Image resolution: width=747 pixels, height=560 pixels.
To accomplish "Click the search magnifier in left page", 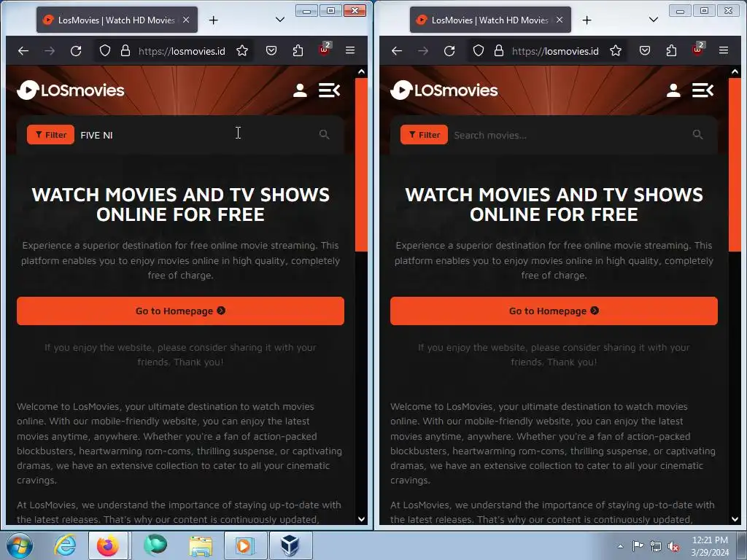I will (325, 135).
